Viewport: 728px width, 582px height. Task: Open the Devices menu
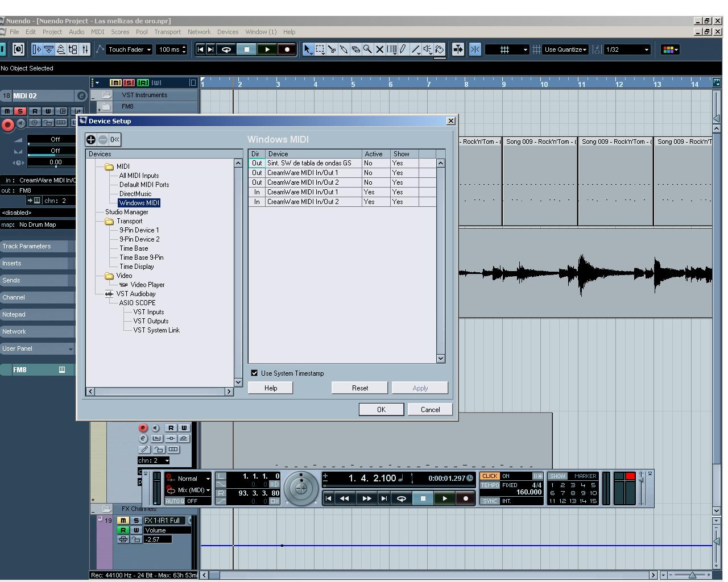point(227,32)
